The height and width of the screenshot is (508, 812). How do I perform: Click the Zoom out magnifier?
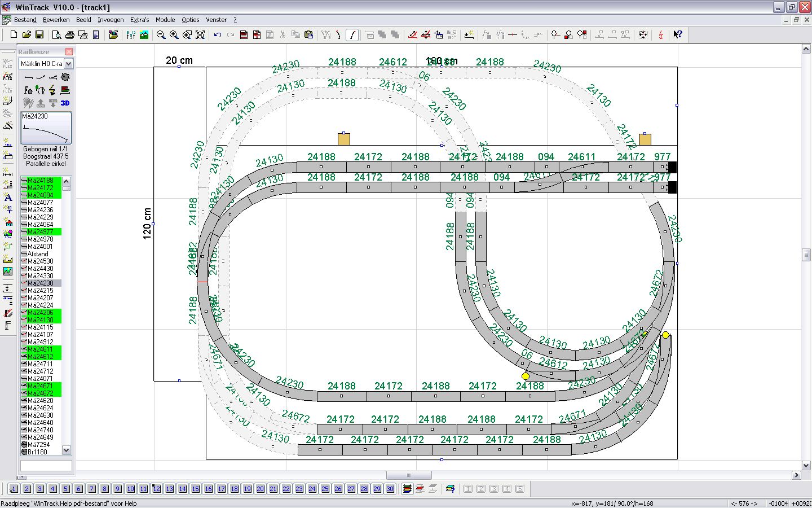point(161,35)
